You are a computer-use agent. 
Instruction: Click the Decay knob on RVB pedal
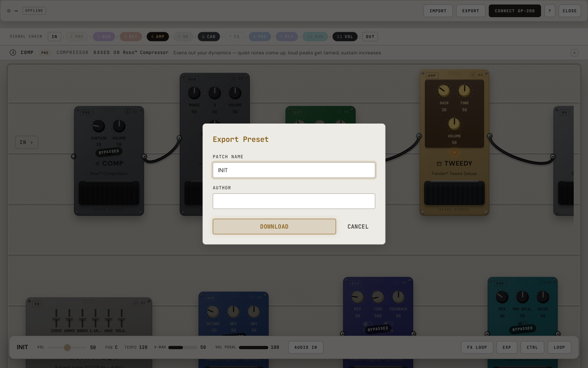coord(542,297)
